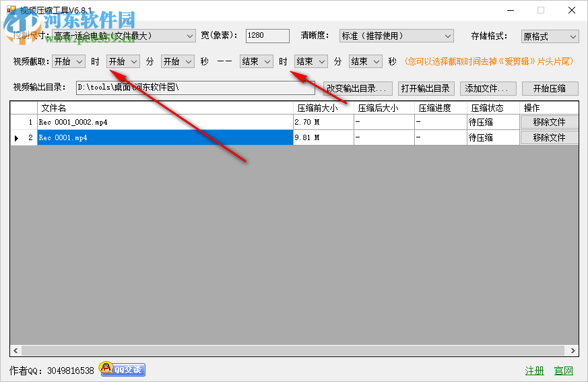This screenshot has width=588, height=382.
Task: Click the QQ交谈 chat icon
Action: coord(123,369)
